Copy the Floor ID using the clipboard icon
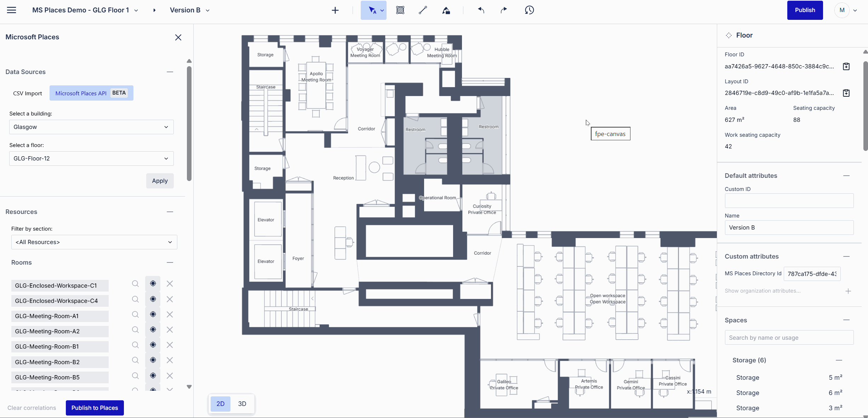Viewport: 868px width, 418px height. (x=846, y=66)
